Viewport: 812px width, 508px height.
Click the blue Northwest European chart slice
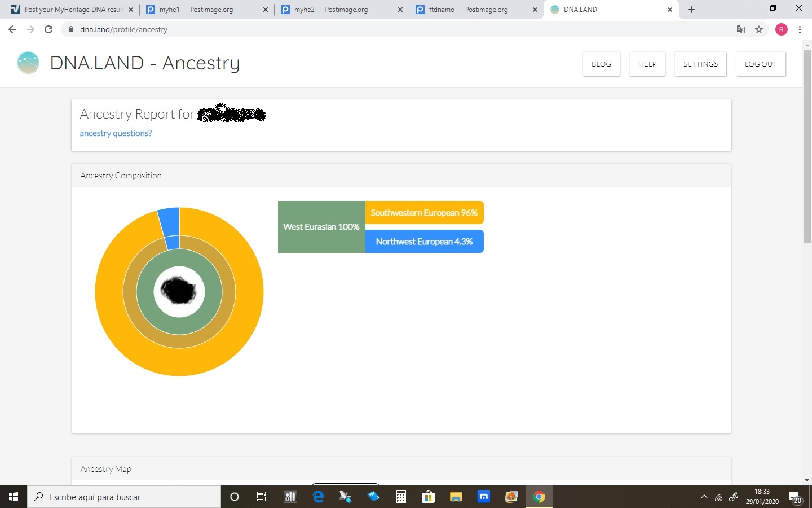click(x=170, y=221)
